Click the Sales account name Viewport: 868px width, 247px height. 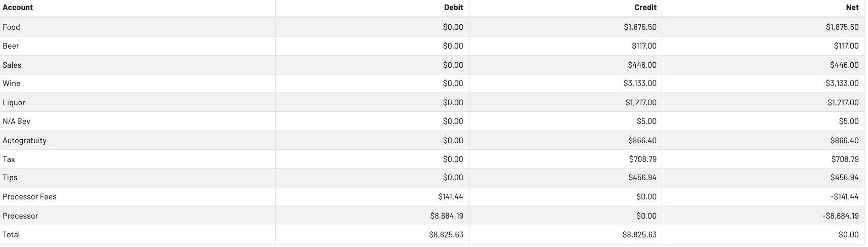(12, 65)
